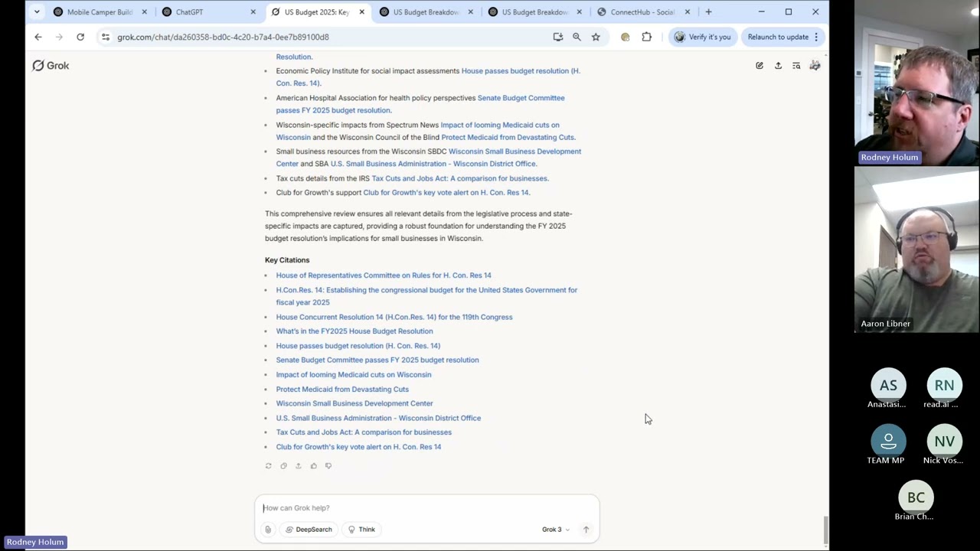Open Key Citations link U.S. Small Business Administration Wisconsin
Image resolution: width=980 pixels, height=551 pixels.
click(x=378, y=419)
